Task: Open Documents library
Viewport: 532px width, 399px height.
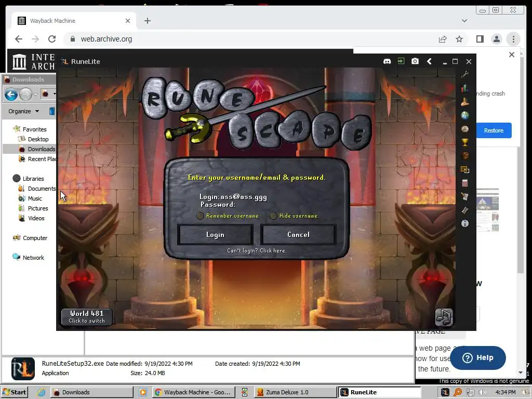Action: click(42, 188)
